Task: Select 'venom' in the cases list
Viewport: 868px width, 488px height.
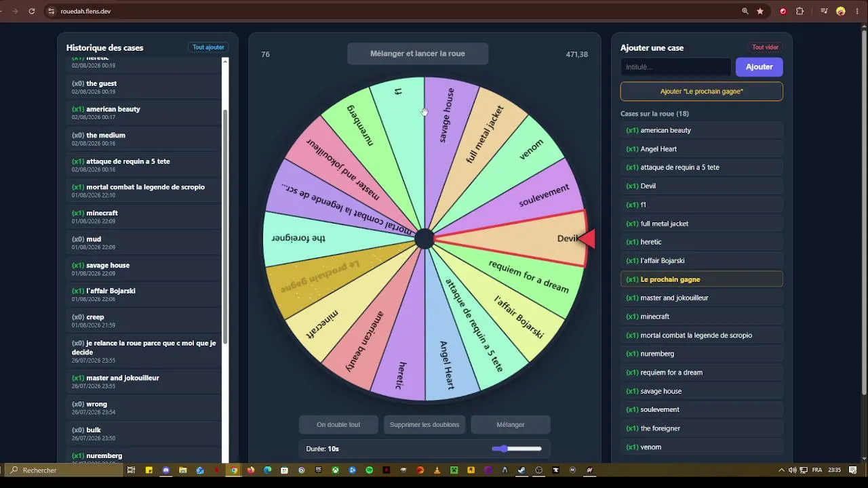Action: point(702,447)
